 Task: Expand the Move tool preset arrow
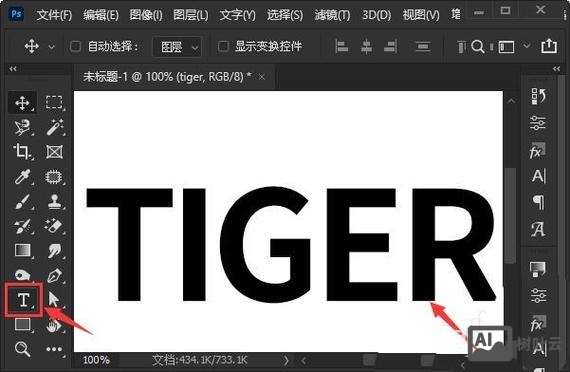click(x=52, y=47)
